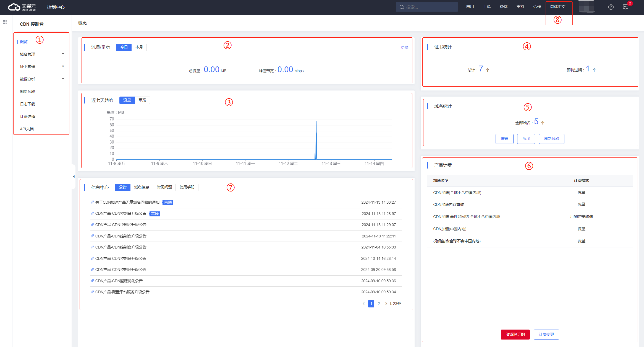The image size is (644, 347).
Task: Open CDN产品-CDN回源优化公告 announcement
Action: [119, 281]
